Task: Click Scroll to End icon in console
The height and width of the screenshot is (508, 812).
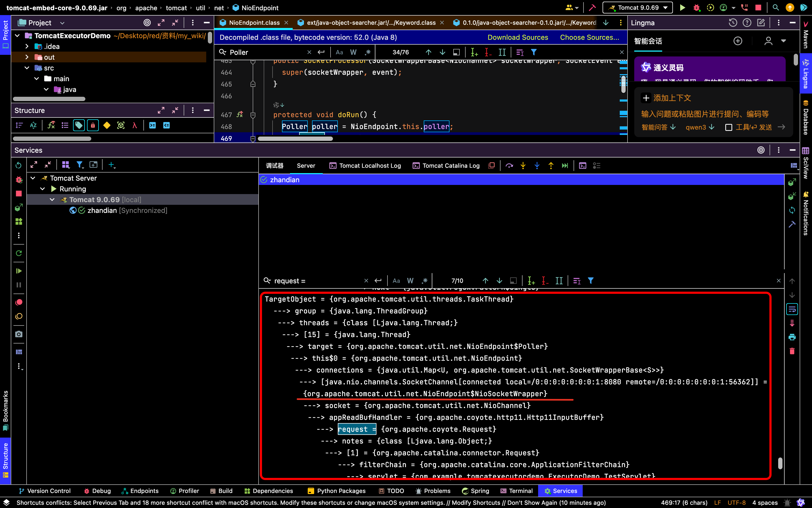Action: click(x=792, y=323)
